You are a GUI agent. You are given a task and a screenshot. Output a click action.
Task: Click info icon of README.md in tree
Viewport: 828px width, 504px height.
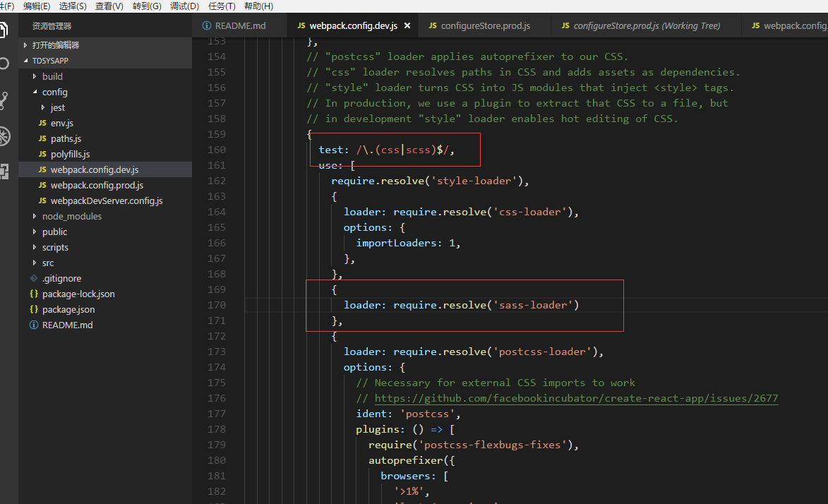pos(34,325)
